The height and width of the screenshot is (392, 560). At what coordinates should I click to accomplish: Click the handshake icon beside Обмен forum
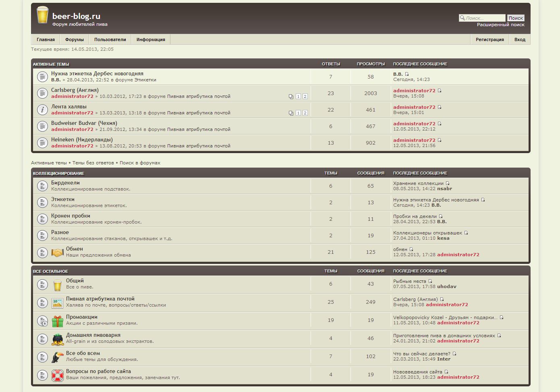[58, 253]
